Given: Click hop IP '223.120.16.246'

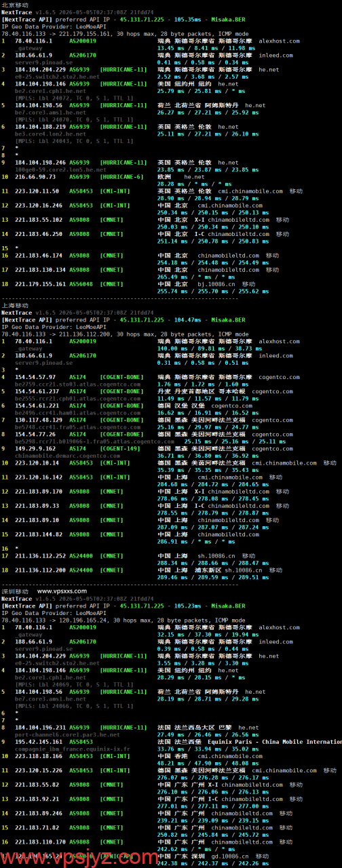Looking at the screenshot, I should pos(39,205).
